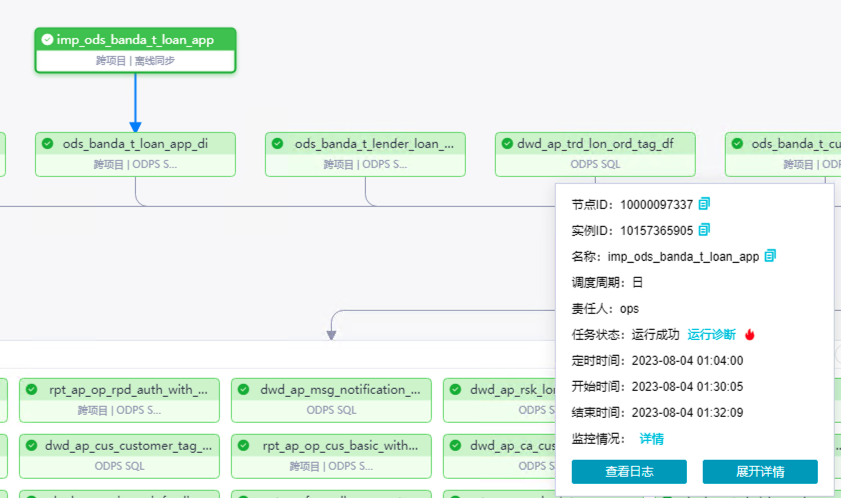Viewport: 841px width, 498px height.
Task: Click success check icon on ods_banda_t_lender_loan node
Action: [277, 143]
